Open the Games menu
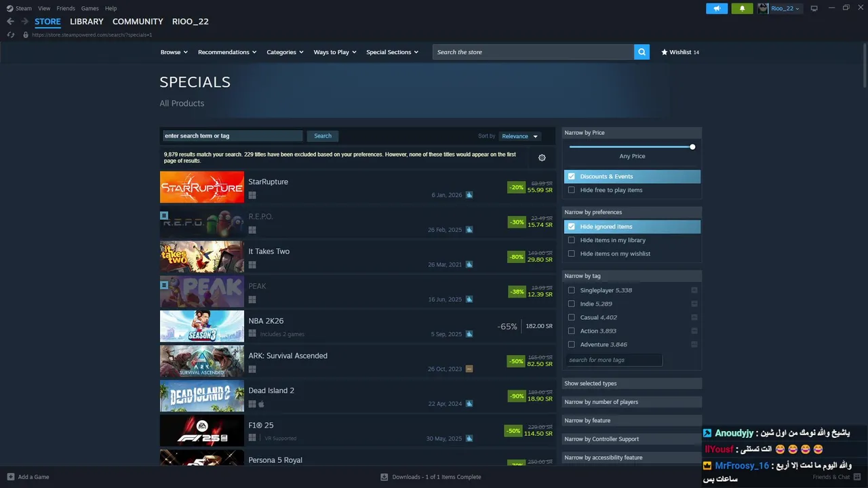 click(90, 8)
